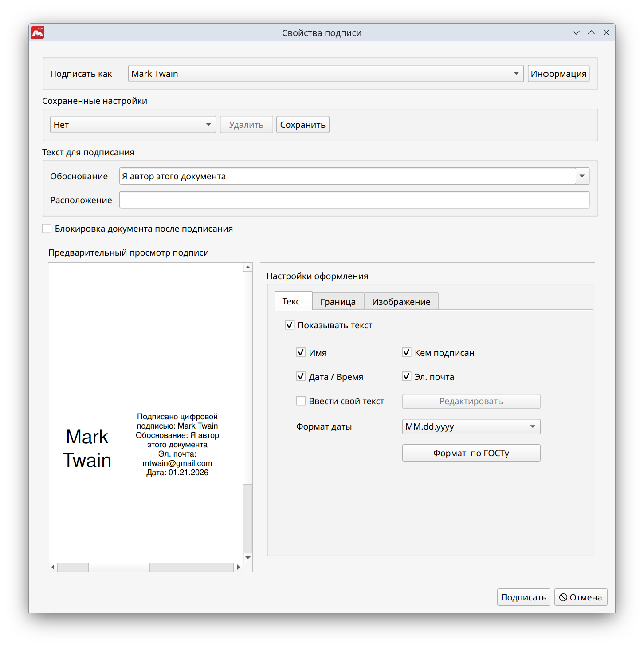Image resolution: width=644 pixels, height=647 pixels.
Task: Close the Свойства подписи dialog
Action: [606, 32]
